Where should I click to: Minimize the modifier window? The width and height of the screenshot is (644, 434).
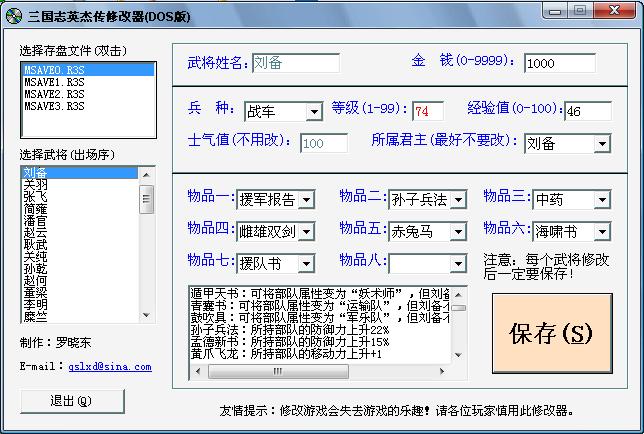[555, 10]
